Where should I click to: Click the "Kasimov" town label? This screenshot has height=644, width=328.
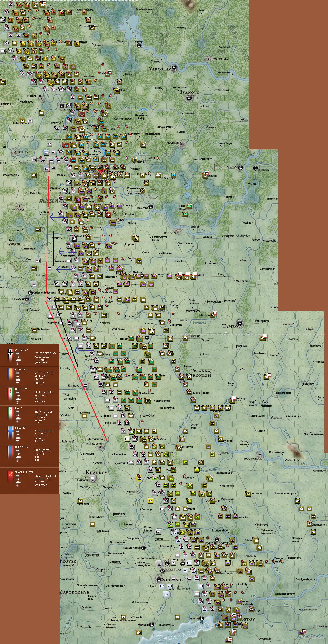point(229,197)
